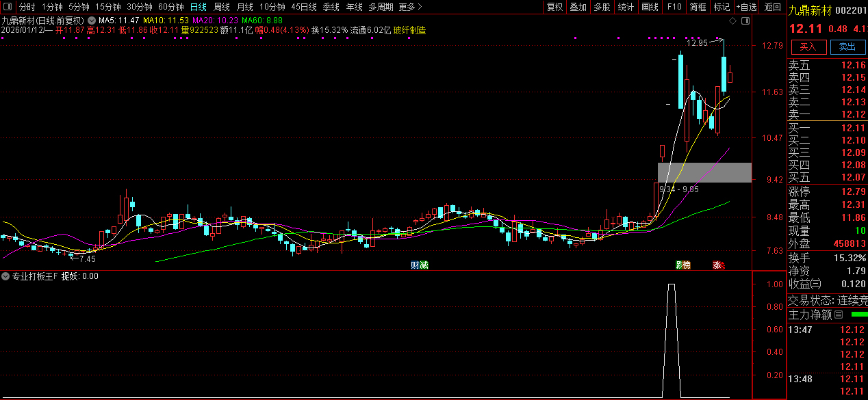This screenshot has width=868, height=400.
Task: Click the 卖二 order row 12.13
Action: point(827,103)
